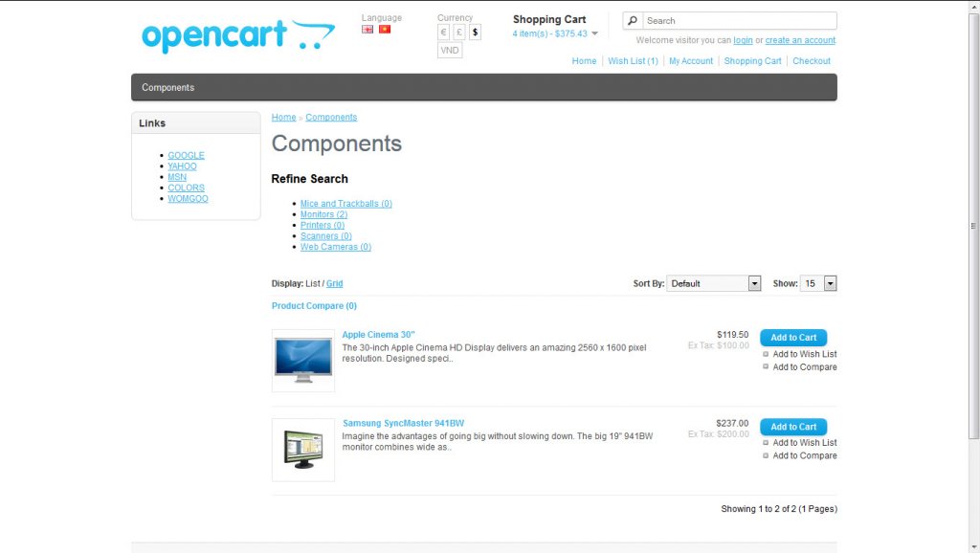The height and width of the screenshot is (553, 980).
Task: Go to Home in top navigation
Action: [x=584, y=61]
